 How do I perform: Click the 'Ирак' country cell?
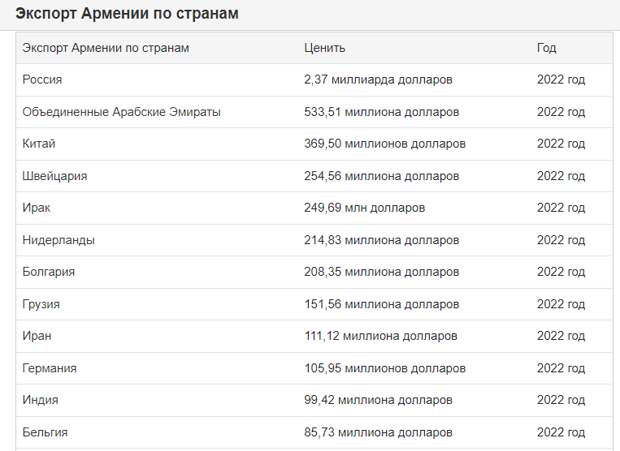[x=36, y=208]
